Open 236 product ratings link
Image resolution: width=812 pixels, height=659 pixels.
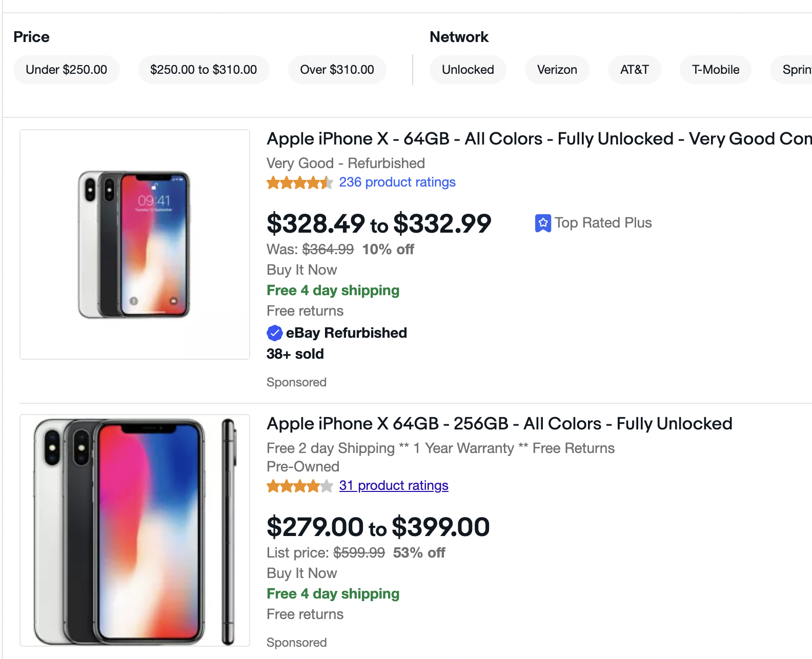coord(397,182)
